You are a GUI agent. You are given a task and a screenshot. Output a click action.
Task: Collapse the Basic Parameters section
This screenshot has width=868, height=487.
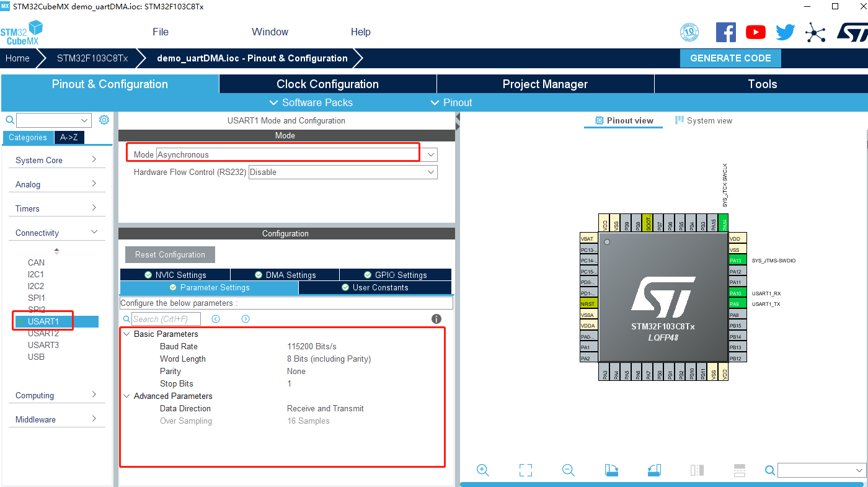click(x=126, y=334)
